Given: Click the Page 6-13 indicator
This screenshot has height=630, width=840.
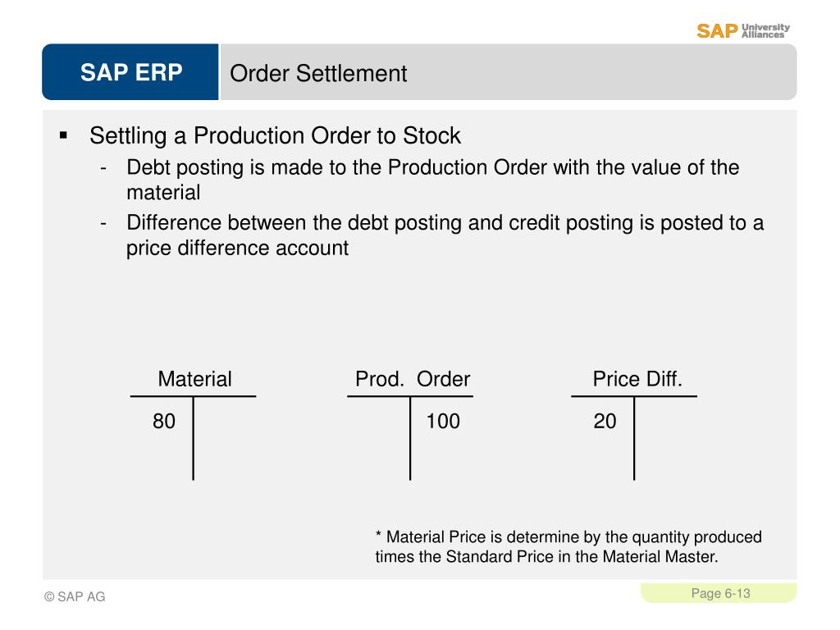Looking at the screenshot, I should [x=720, y=593].
